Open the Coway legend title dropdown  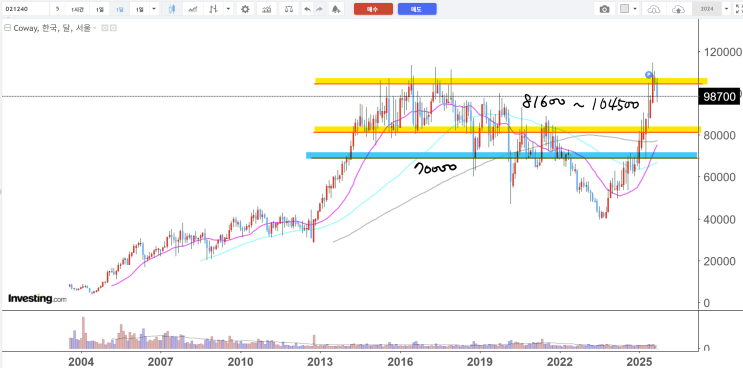pyautogui.click(x=95, y=28)
